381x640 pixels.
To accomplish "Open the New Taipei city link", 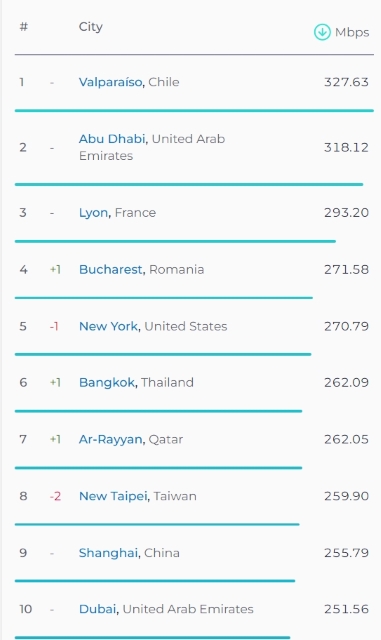I will pos(113,496).
